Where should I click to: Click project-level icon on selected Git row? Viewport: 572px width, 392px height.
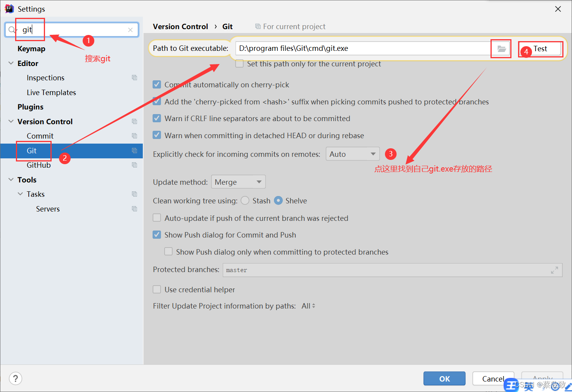(x=135, y=151)
